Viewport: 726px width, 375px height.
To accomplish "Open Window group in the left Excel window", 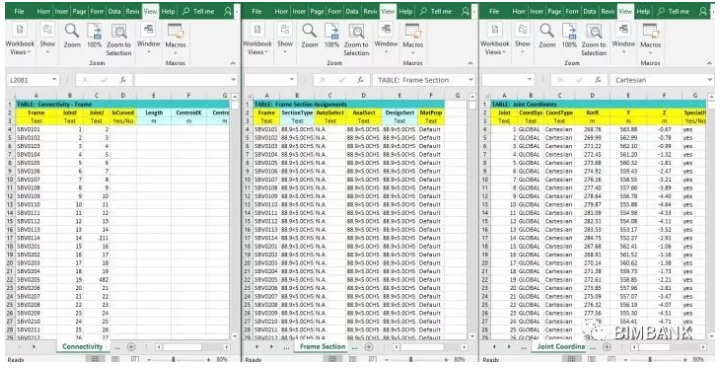I will [x=148, y=39].
